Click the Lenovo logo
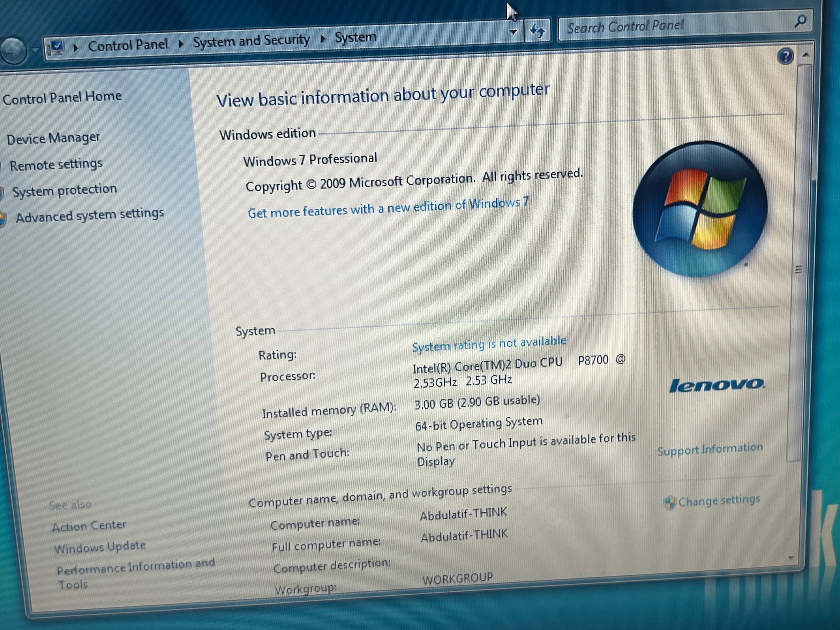The width and height of the screenshot is (840, 630). [x=717, y=385]
